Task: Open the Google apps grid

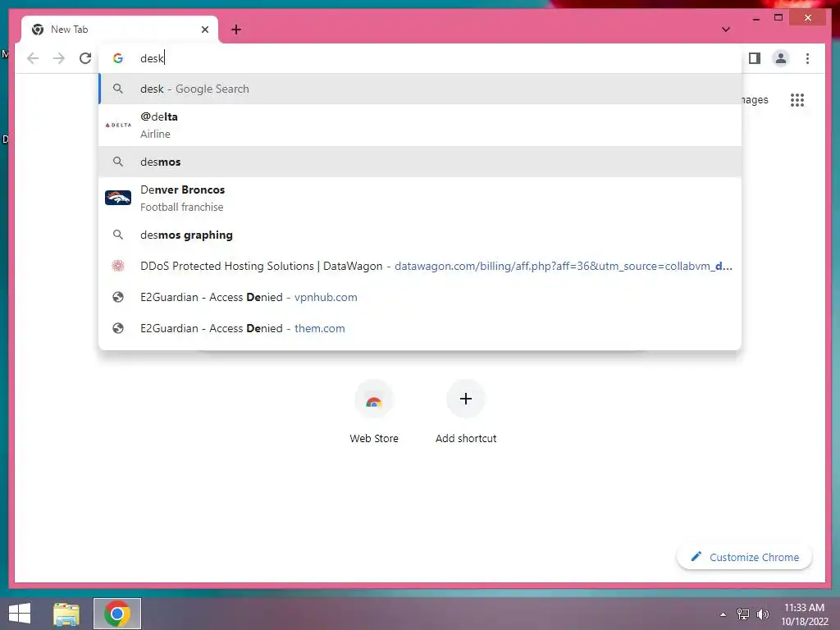Action: pyautogui.click(x=797, y=99)
